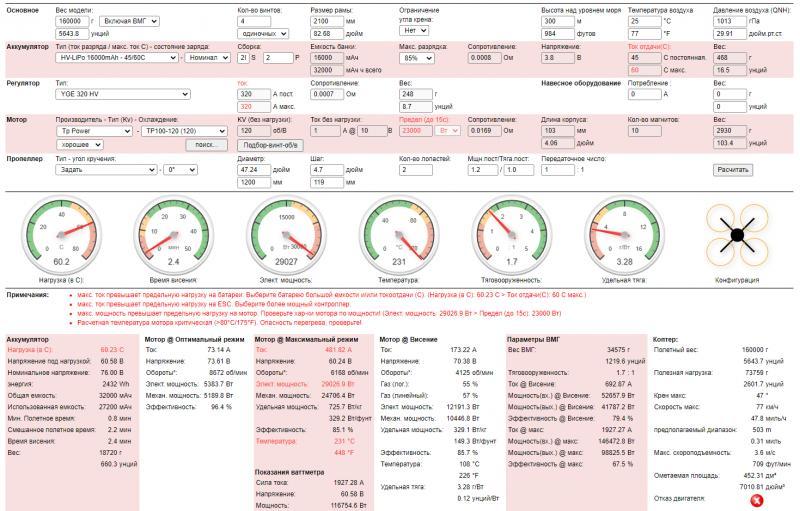The height and width of the screenshot is (511, 800).
Task: Click the 'Подбор-винт-об/в' button
Action: (271, 145)
